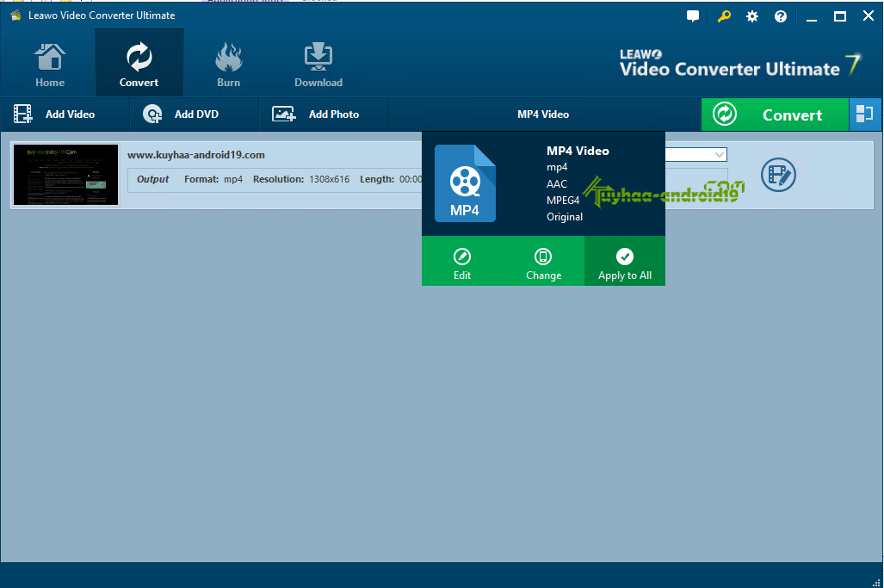Open the Download tab

tap(318, 65)
